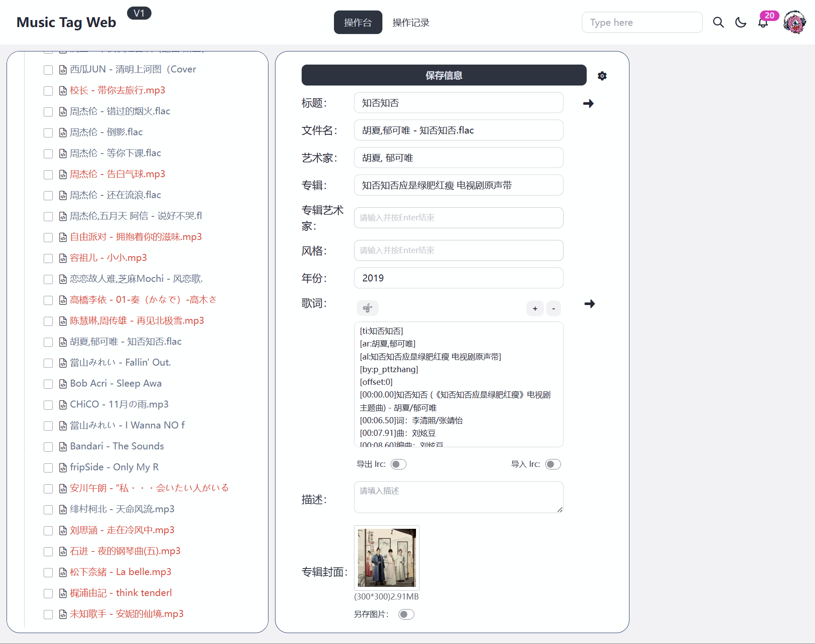Click the arrow next to lyrics label

click(589, 304)
